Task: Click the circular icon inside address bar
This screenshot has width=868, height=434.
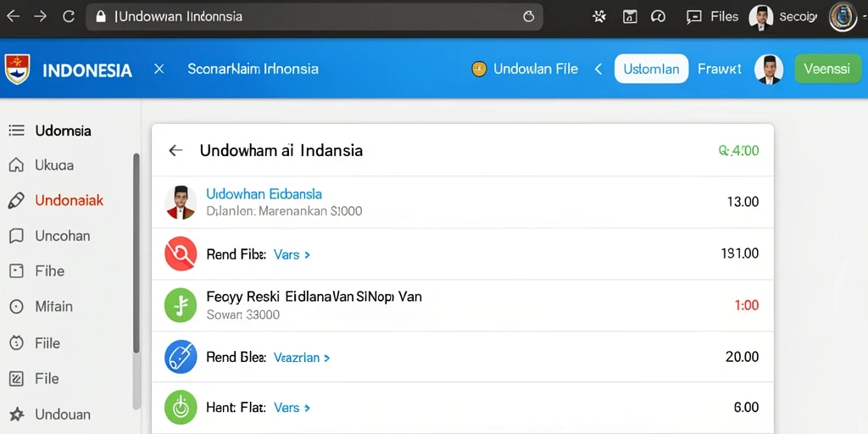Action: [529, 17]
